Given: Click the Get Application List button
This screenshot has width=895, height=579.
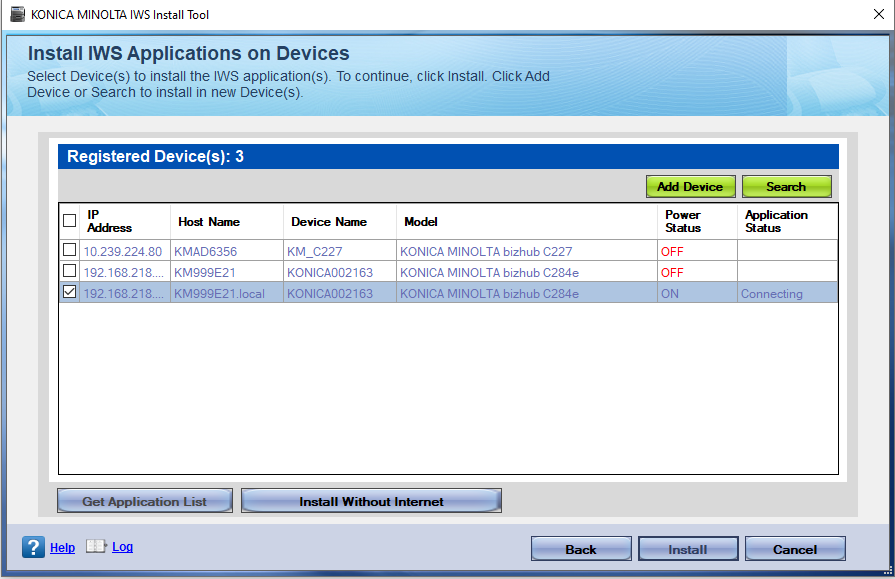Looking at the screenshot, I should pos(145,501).
